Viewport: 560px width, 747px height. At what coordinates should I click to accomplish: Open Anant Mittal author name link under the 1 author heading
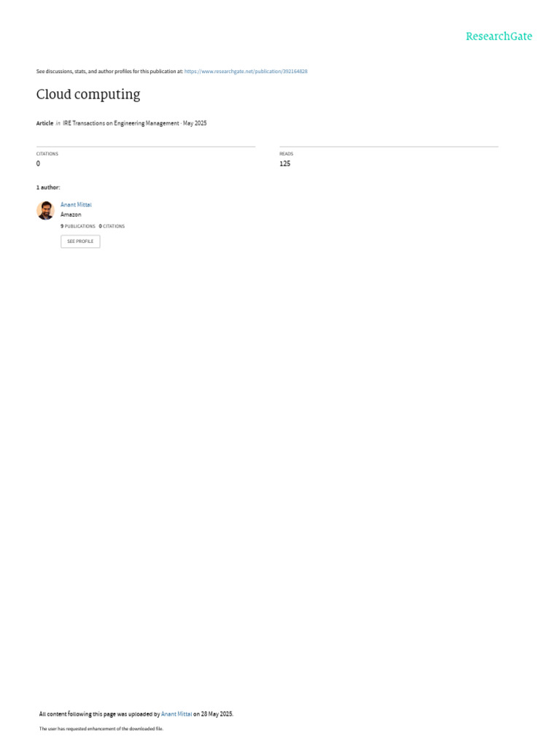pyautogui.click(x=76, y=204)
